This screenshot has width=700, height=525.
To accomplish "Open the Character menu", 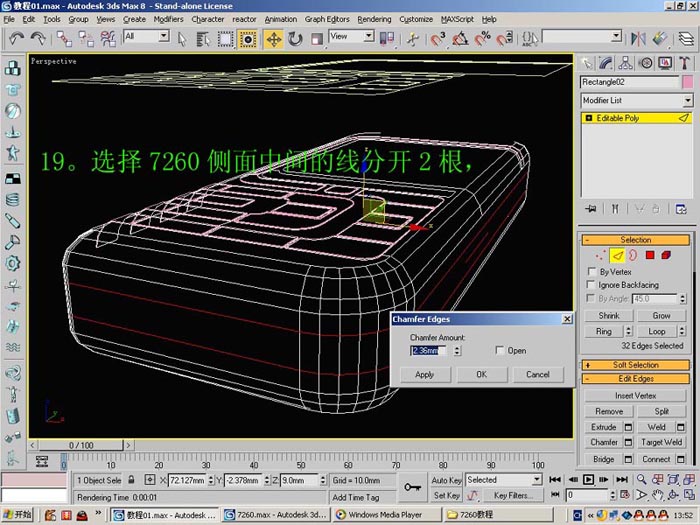I will click(208, 19).
